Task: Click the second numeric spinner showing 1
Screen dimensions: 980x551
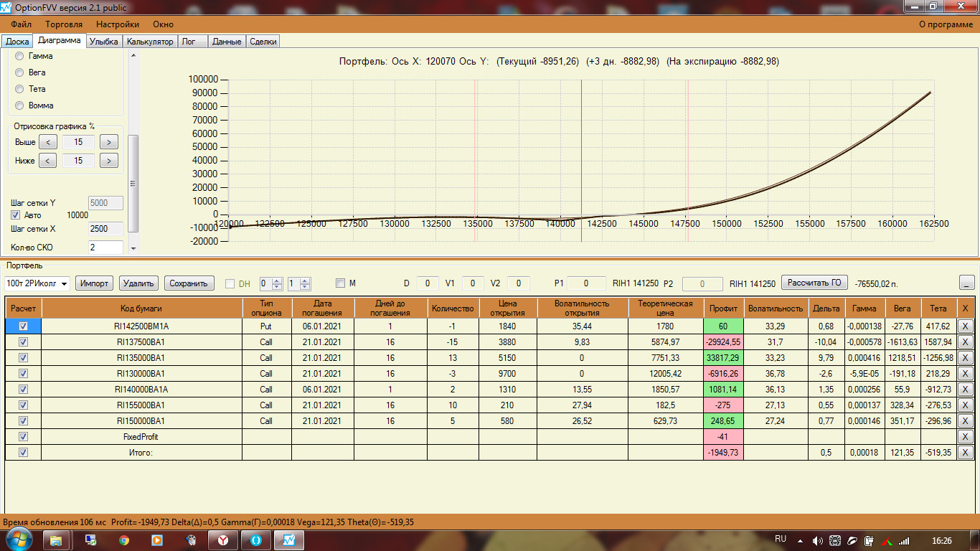Action: 299,283
